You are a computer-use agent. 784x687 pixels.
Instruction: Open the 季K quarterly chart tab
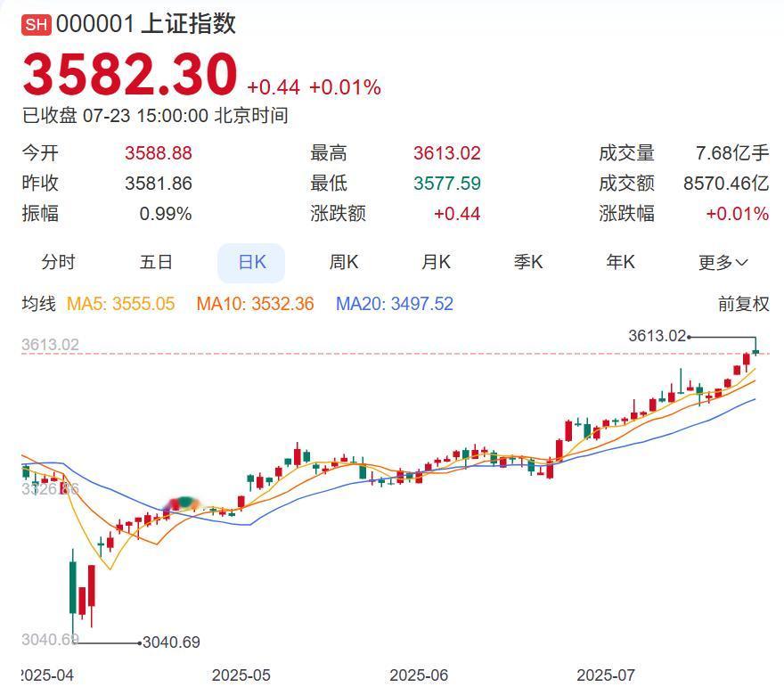coord(528,262)
